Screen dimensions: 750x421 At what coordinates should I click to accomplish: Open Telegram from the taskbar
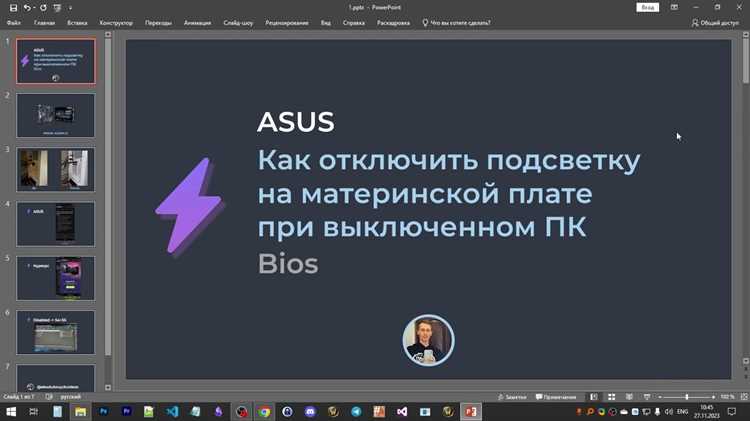(356, 411)
